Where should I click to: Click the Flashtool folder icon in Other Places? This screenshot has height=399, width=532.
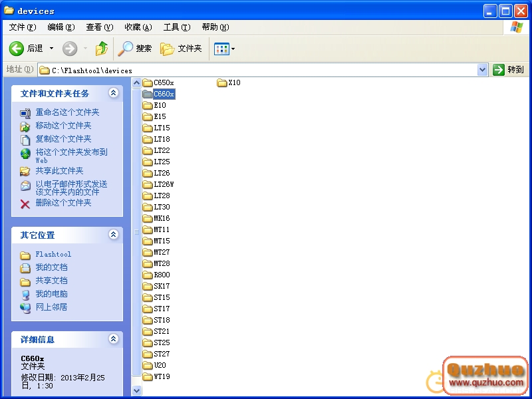[x=25, y=255]
